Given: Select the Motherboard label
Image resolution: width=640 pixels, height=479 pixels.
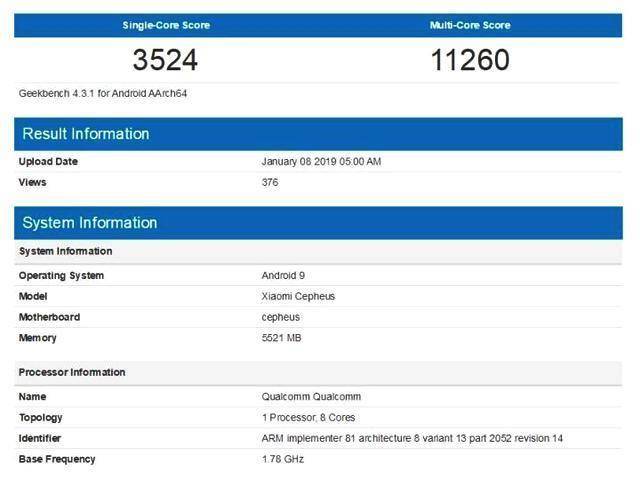Looking at the screenshot, I should 49,317.
